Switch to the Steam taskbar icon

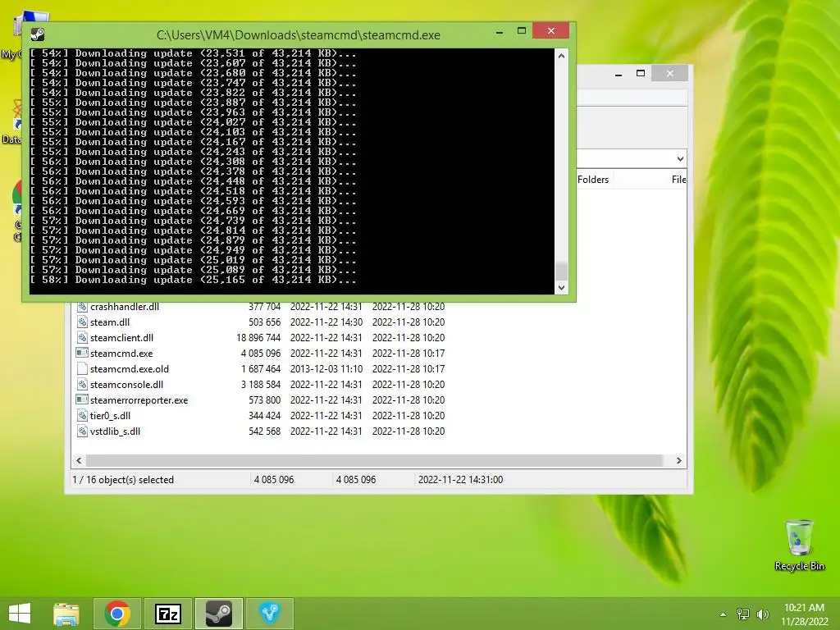point(219,614)
